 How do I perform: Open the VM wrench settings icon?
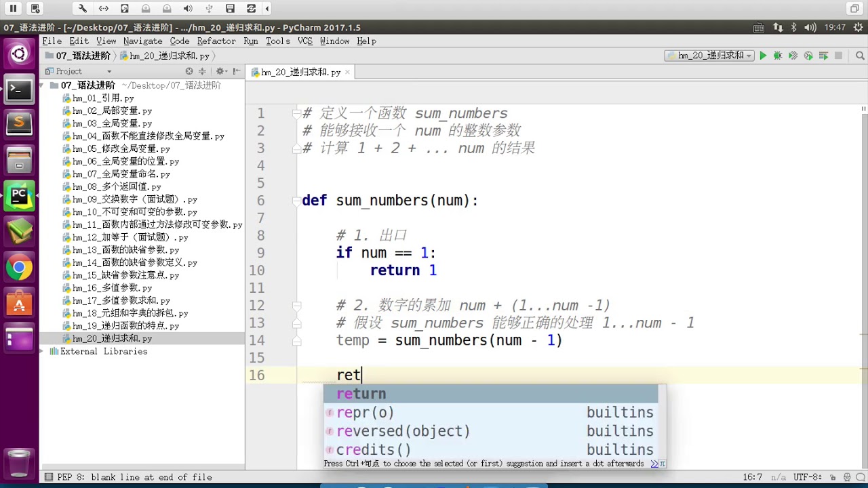point(82,9)
